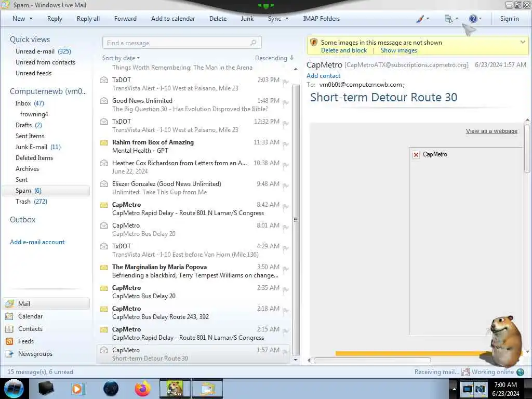Toggle flag on Heather Cox Richardson message
The width and height of the screenshot is (532, 399).
tap(286, 165)
